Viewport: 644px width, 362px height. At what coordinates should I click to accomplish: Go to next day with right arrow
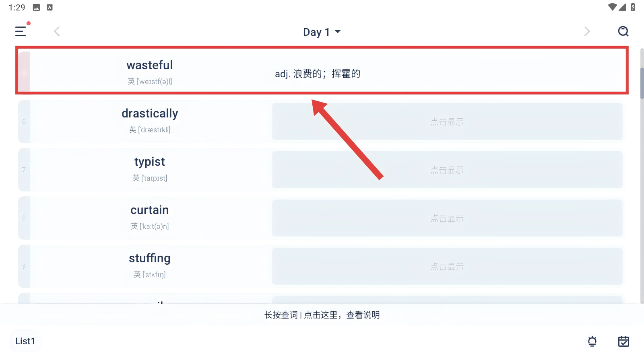[587, 31]
